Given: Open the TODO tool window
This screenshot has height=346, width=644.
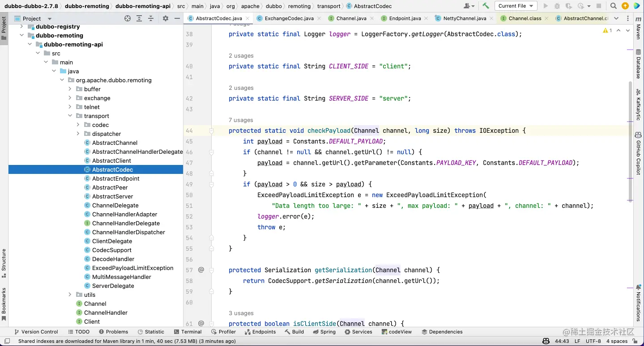Looking at the screenshot, I should pos(79,332).
